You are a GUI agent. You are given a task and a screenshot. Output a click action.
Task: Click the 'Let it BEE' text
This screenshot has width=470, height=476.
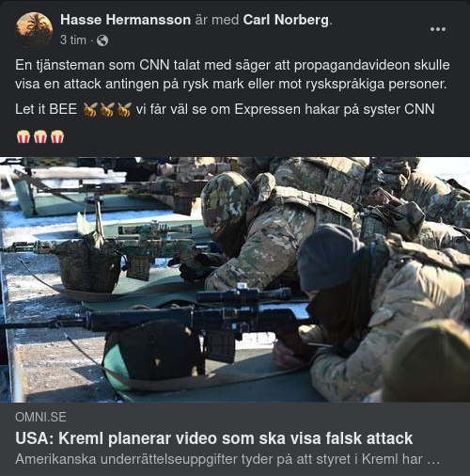click(x=46, y=109)
